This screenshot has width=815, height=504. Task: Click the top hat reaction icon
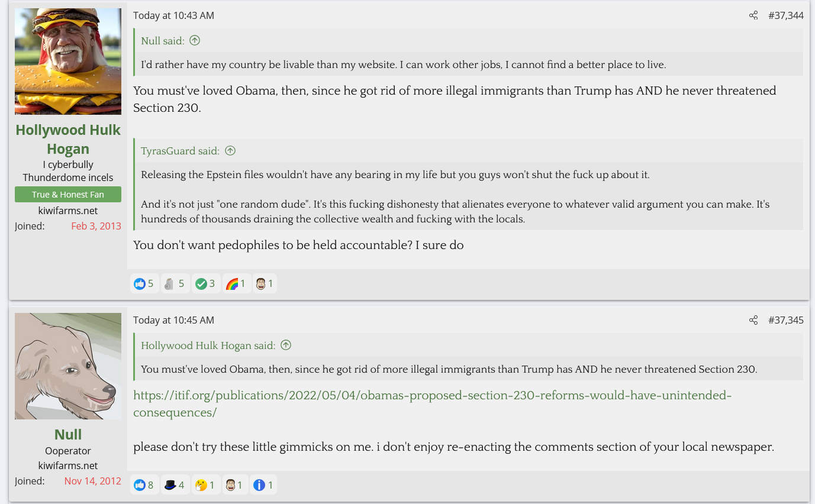click(170, 486)
